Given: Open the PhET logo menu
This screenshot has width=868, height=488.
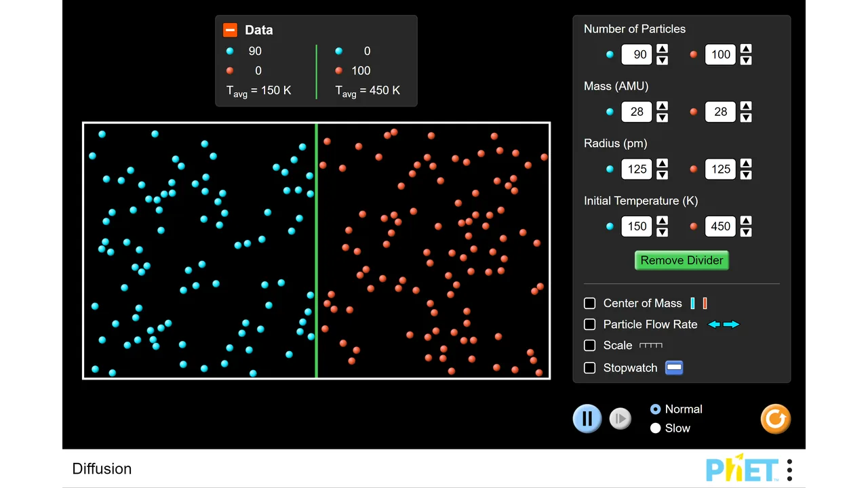Looking at the screenshot, I should tap(743, 468).
